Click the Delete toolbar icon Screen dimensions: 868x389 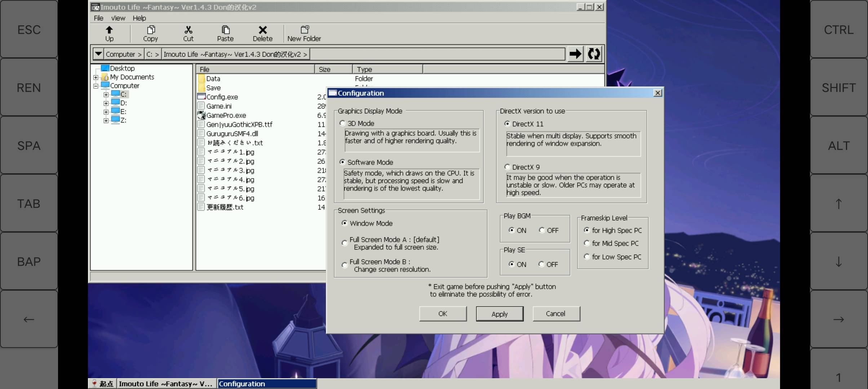coord(262,33)
